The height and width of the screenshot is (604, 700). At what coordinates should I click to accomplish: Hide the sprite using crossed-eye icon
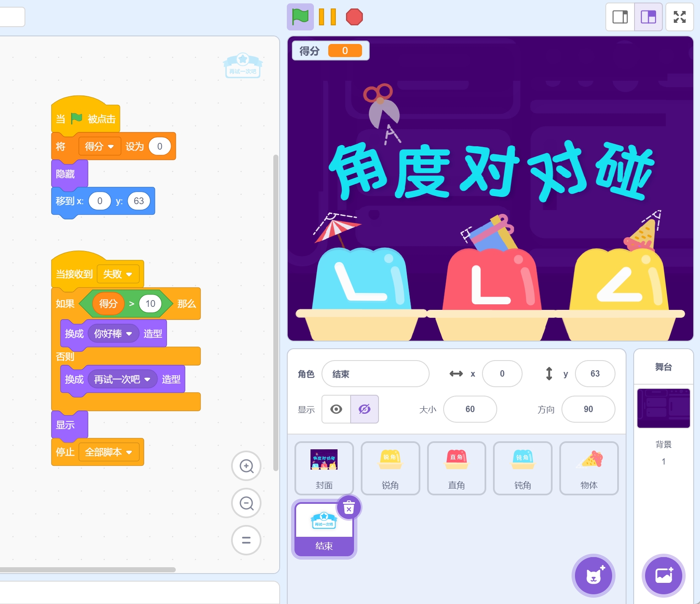(x=364, y=409)
